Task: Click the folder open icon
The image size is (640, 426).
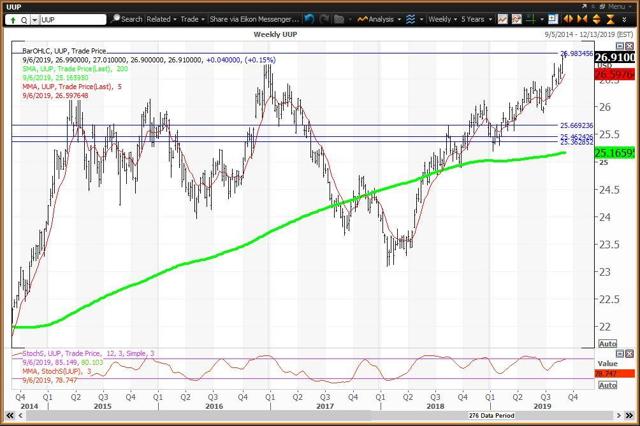Action: click(x=339, y=19)
